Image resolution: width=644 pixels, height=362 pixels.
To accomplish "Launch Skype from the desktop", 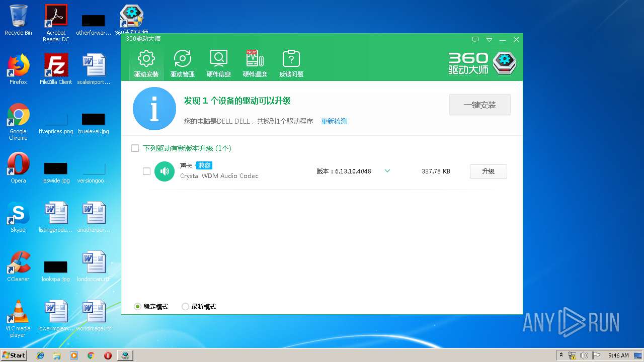I will pyautogui.click(x=18, y=217).
